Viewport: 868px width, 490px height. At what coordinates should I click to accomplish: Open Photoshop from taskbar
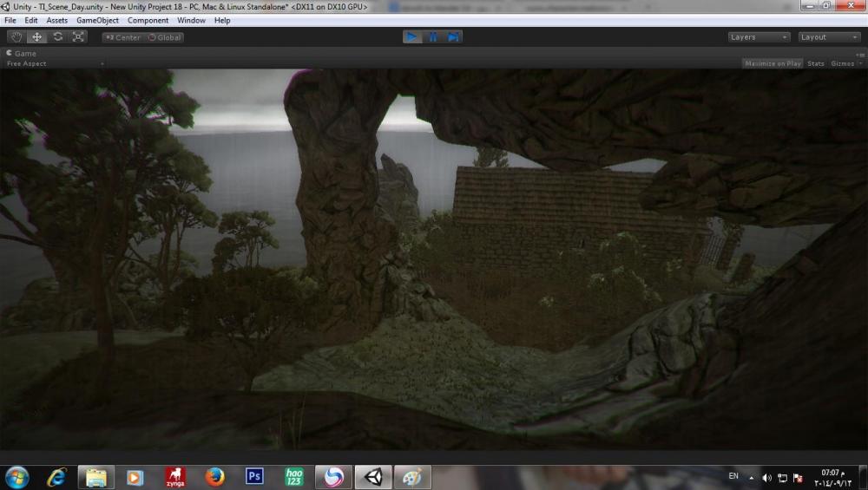click(x=254, y=477)
